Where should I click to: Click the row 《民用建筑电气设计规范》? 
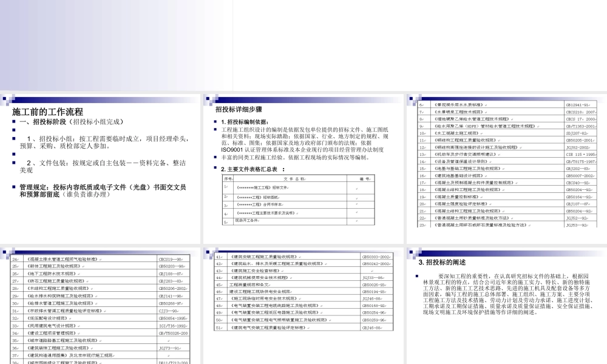tap(100, 326)
